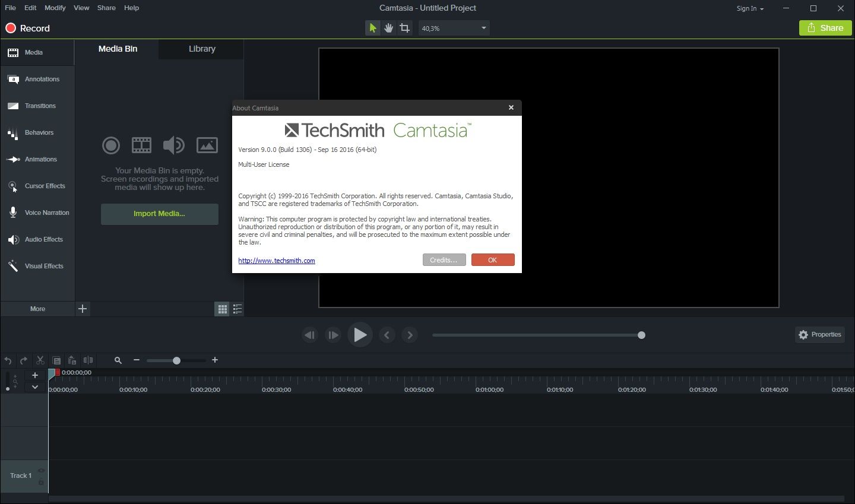Toggle the Track 1 lock

pyautogui.click(x=41, y=482)
